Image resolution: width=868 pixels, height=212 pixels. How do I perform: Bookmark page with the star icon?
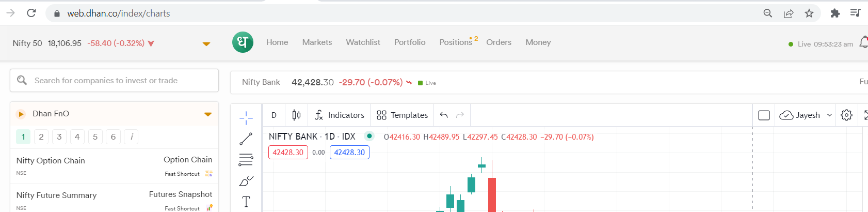click(809, 13)
